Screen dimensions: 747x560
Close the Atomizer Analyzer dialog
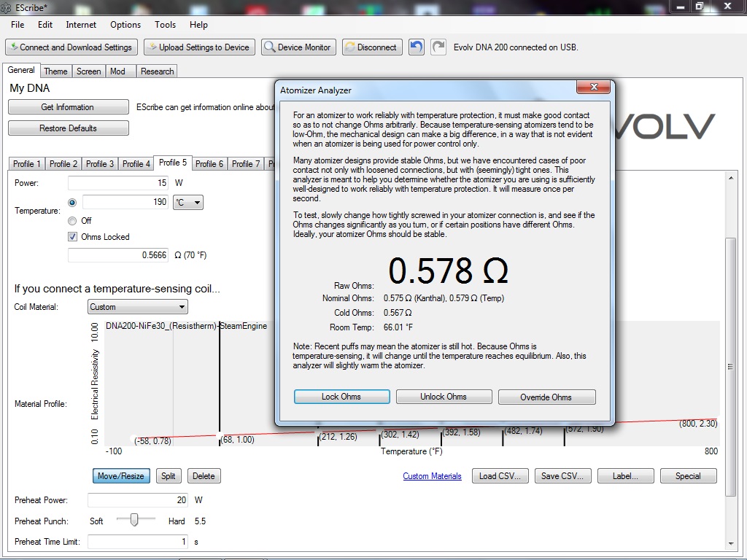[x=593, y=87]
